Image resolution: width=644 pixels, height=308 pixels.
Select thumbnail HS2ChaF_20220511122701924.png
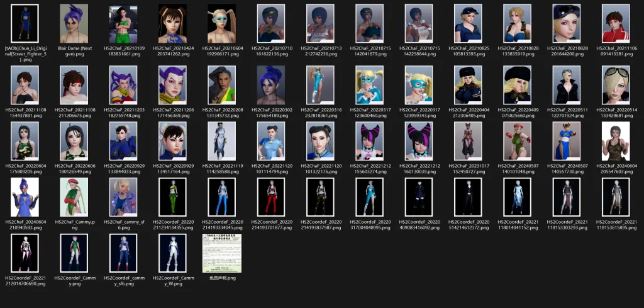click(567, 85)
